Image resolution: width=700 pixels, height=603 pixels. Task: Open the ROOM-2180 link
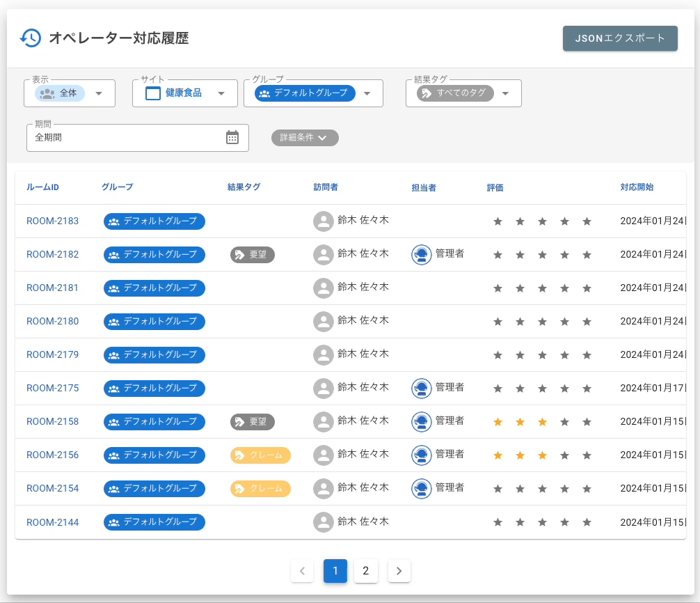52,322
